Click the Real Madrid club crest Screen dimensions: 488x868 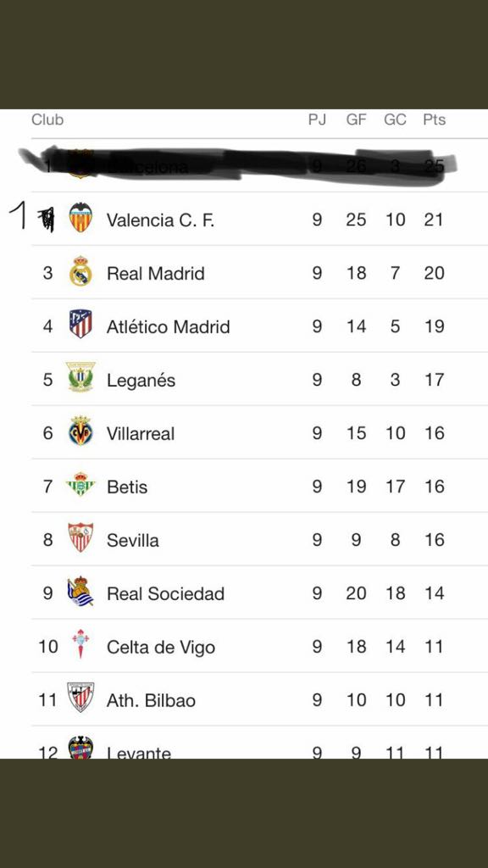(x=80, y=270)
